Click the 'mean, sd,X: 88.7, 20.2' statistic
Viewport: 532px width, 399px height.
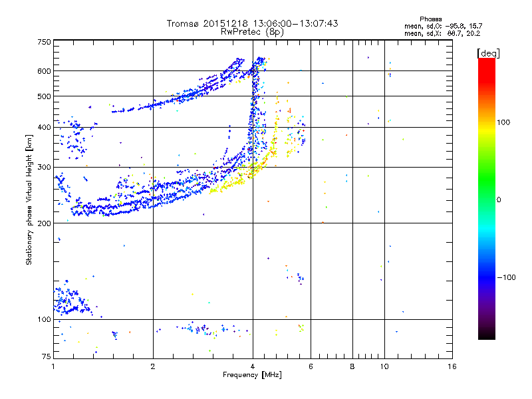coord(442,33)
